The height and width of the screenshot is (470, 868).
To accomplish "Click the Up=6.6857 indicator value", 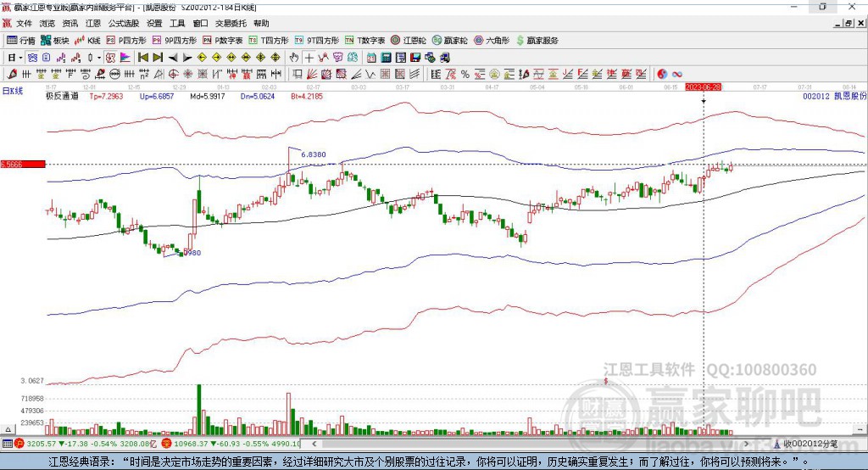I will click(x=157, y=96).
